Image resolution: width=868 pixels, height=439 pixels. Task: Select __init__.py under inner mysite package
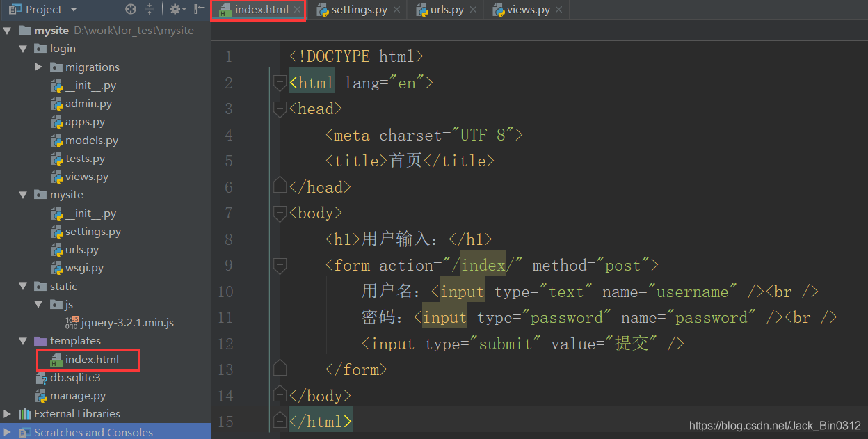coord(105,214)
